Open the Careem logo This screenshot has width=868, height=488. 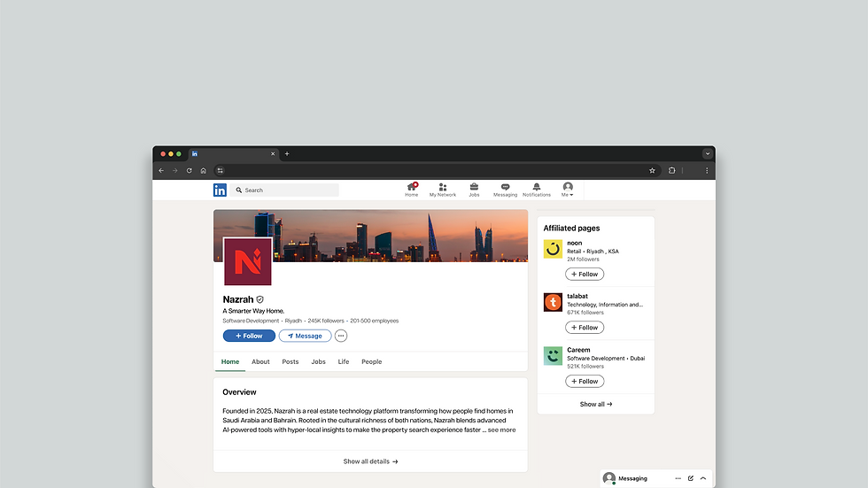click(553, 356)
